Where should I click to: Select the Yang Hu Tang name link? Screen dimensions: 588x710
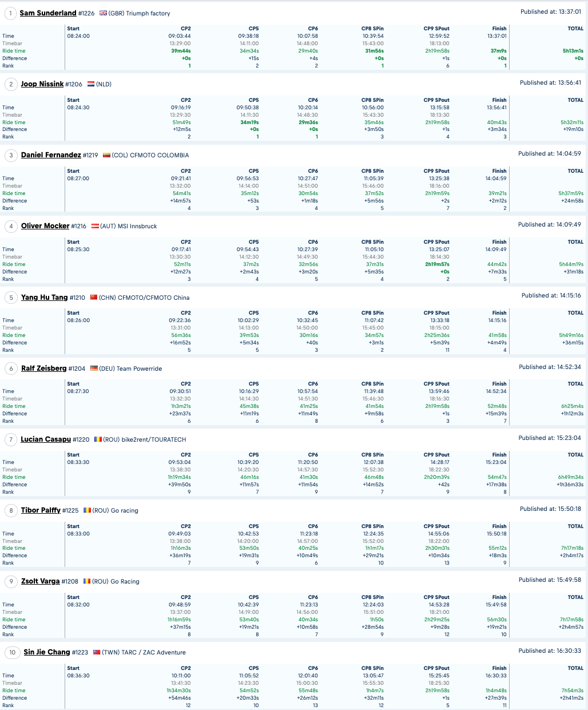point(45,298)
